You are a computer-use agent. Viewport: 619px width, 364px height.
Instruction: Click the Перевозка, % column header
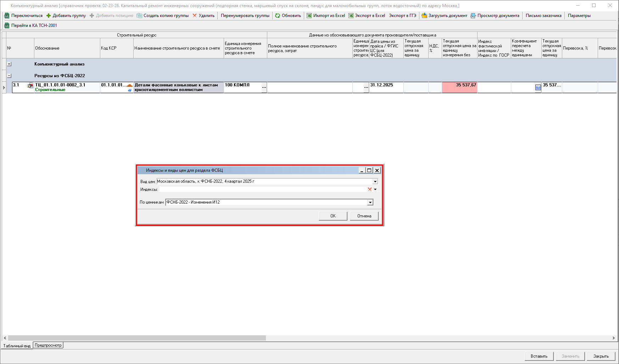point(580,48)
